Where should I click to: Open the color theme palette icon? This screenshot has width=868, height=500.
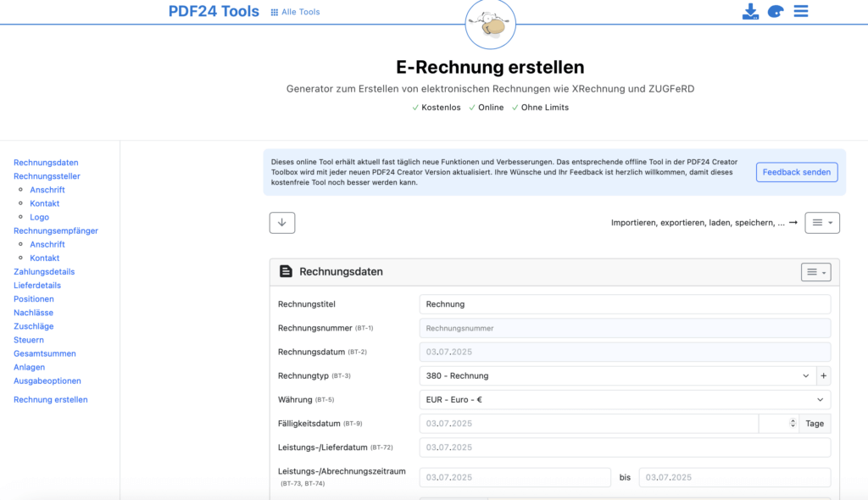(x=775, y=12)
